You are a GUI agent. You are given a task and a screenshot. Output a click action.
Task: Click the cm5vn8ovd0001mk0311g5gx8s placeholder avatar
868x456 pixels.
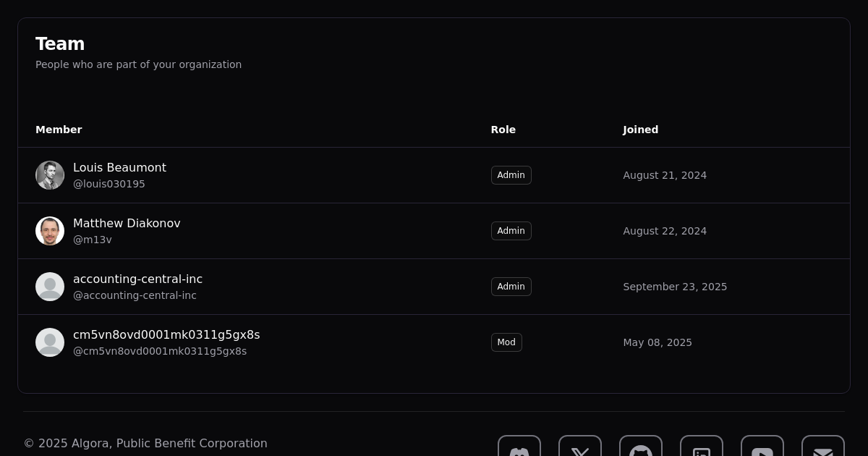[x=50, y=342]
